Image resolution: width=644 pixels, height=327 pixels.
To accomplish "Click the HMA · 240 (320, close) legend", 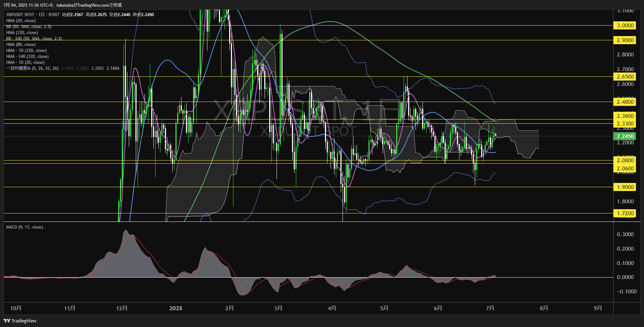I will [x=27, y=56].
